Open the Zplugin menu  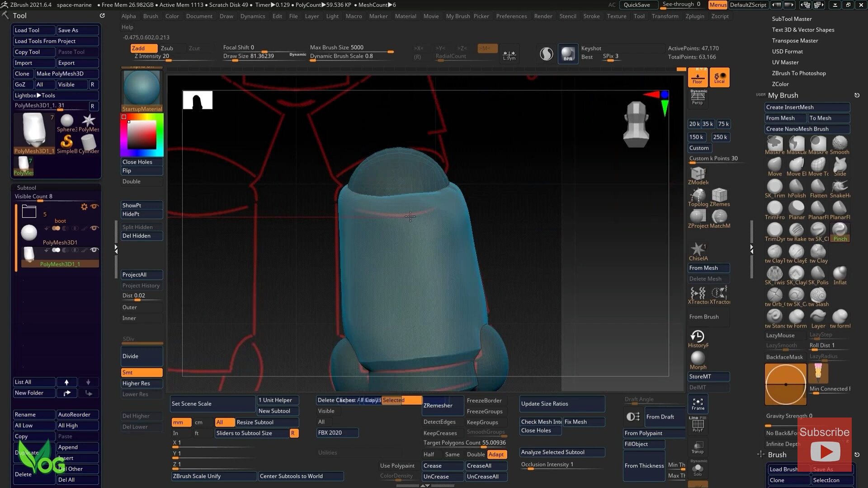pyautogui.click(x=694, y=16)
